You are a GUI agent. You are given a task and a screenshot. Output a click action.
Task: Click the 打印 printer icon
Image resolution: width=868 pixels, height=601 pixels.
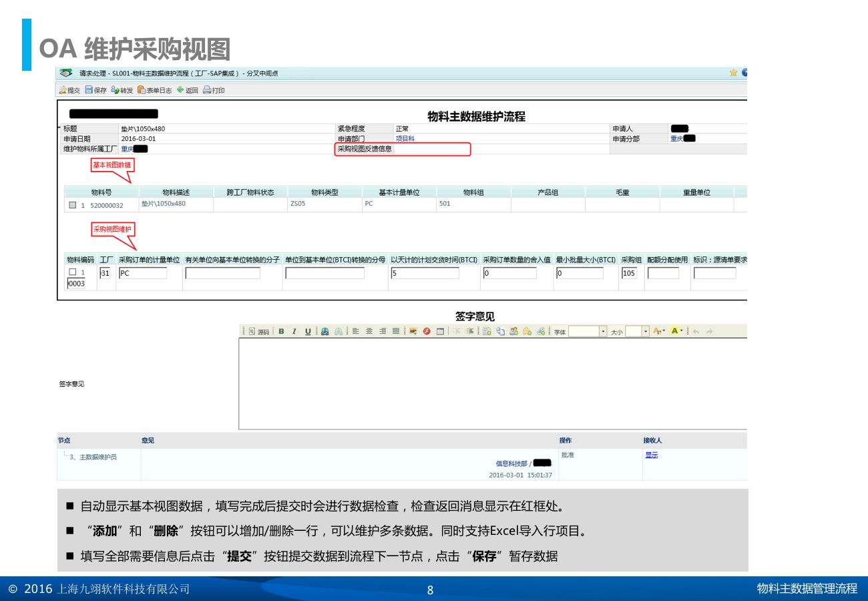pyautogui.click(x=207, y=90)
